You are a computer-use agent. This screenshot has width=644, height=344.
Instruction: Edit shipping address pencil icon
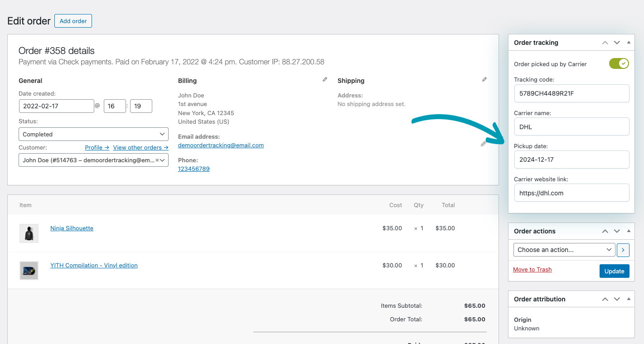point(484,79)
